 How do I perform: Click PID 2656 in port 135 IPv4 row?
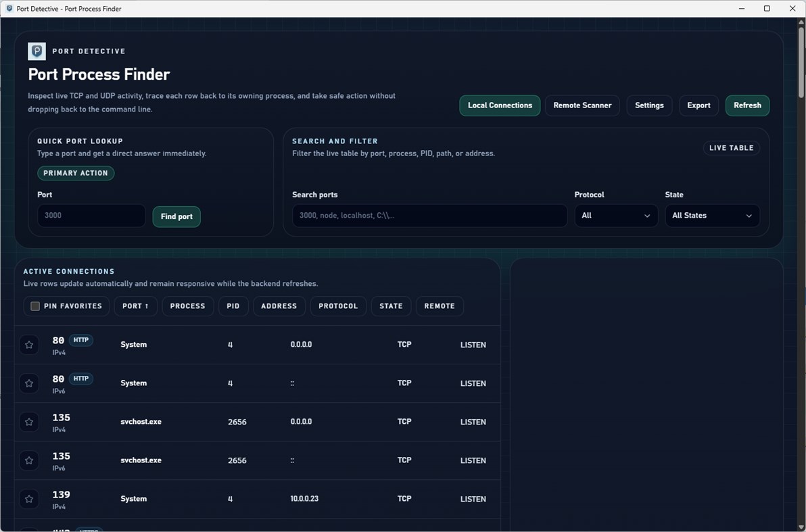[237, 422]
